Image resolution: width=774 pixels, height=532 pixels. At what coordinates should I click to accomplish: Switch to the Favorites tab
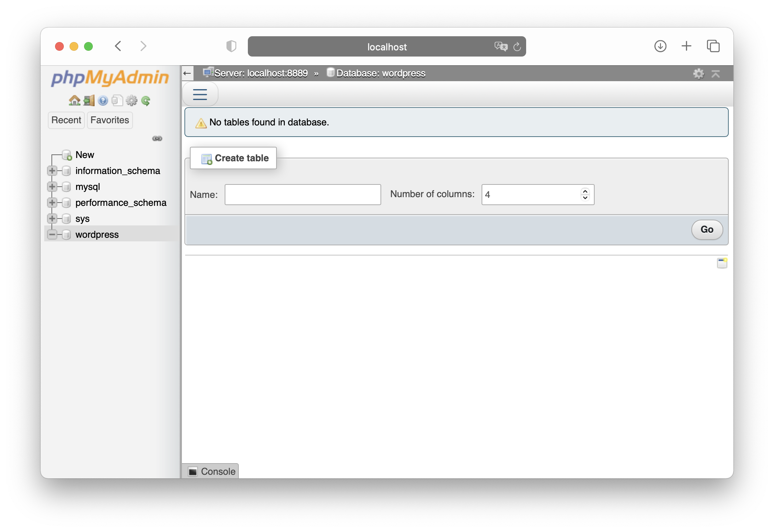[x=109, y=120]
